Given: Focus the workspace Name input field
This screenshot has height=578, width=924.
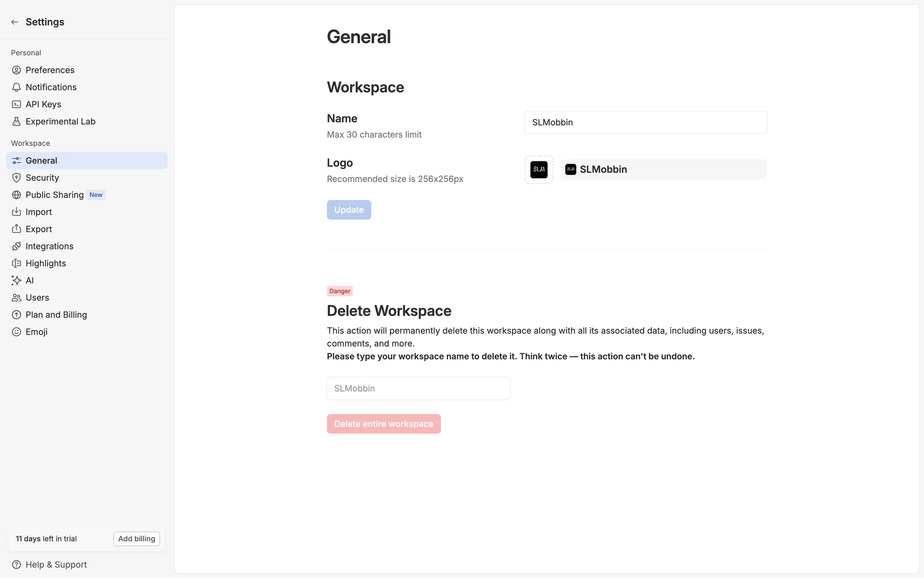Looking at the screenshot, I should tap(645, 122).
